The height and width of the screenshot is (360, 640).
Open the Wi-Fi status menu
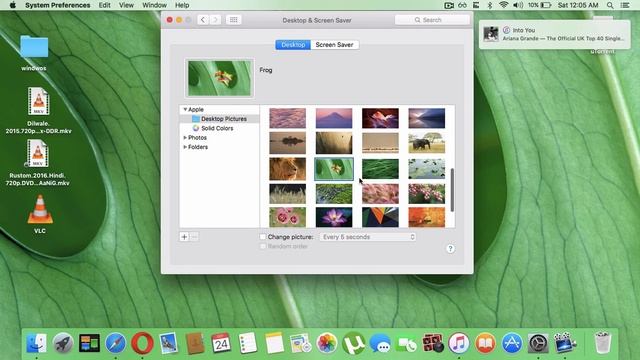(504, 5)
